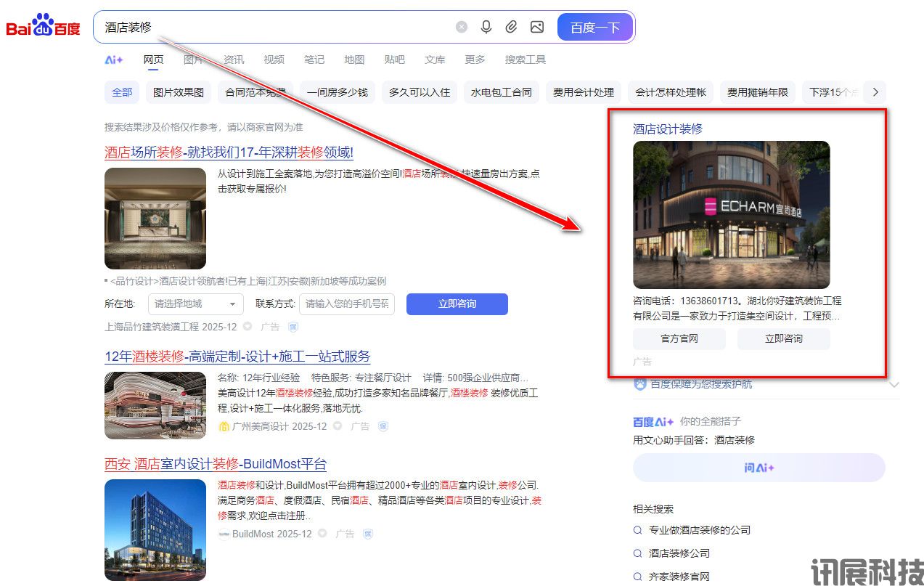The width and height of the screenshot is (924, 586).
Task: Open the 官方官网 button in ad
Action: (x=679, y=339)
